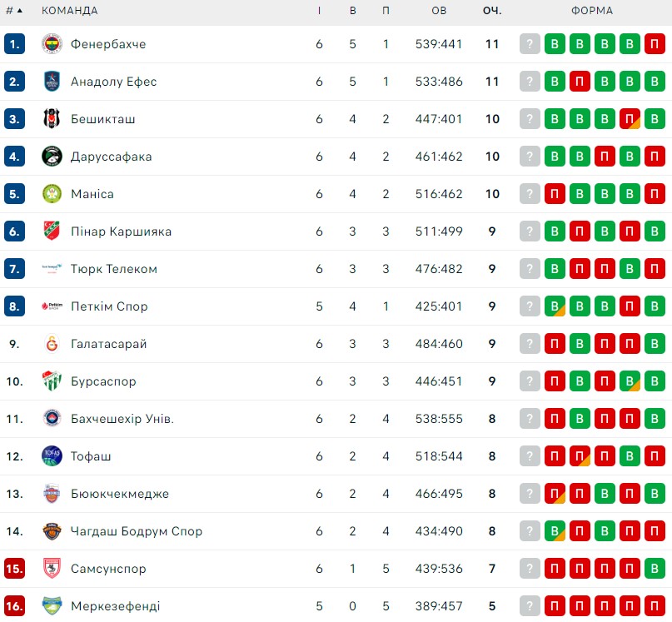The image size is (672, 622).
Task: Click the Tofaş team logo
Action: (52, 456)
